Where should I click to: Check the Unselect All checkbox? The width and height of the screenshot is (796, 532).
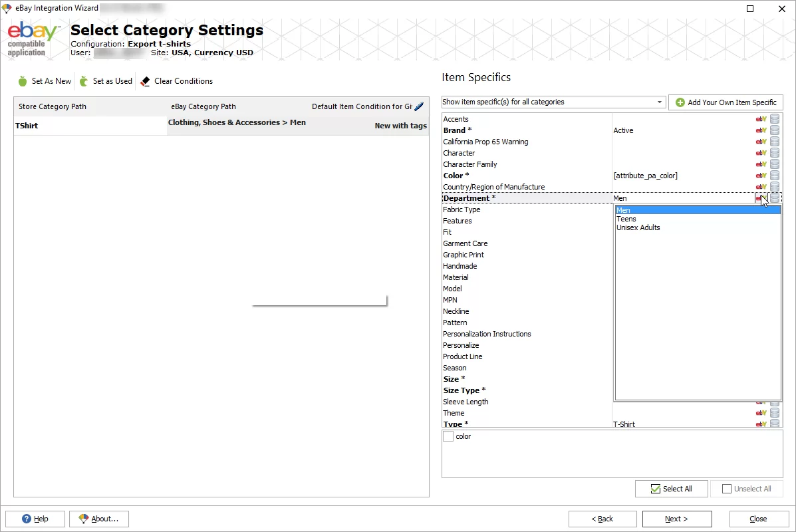[727, 488]
